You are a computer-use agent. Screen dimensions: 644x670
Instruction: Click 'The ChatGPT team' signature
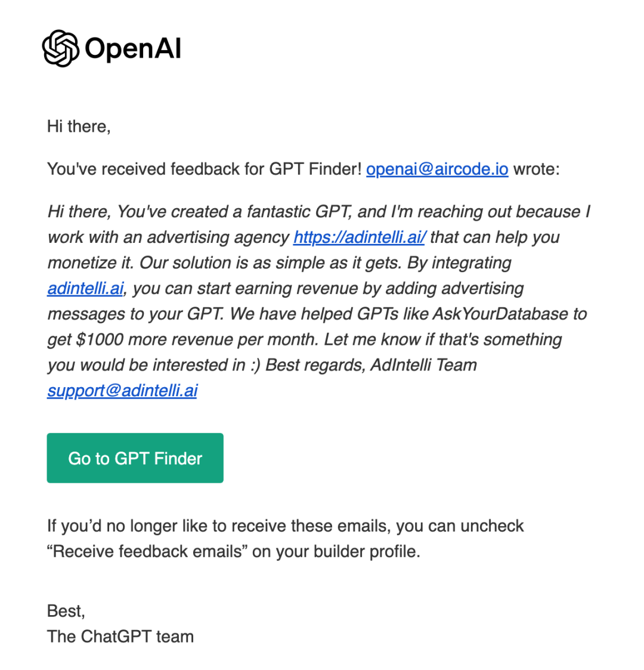pos(120,637)
